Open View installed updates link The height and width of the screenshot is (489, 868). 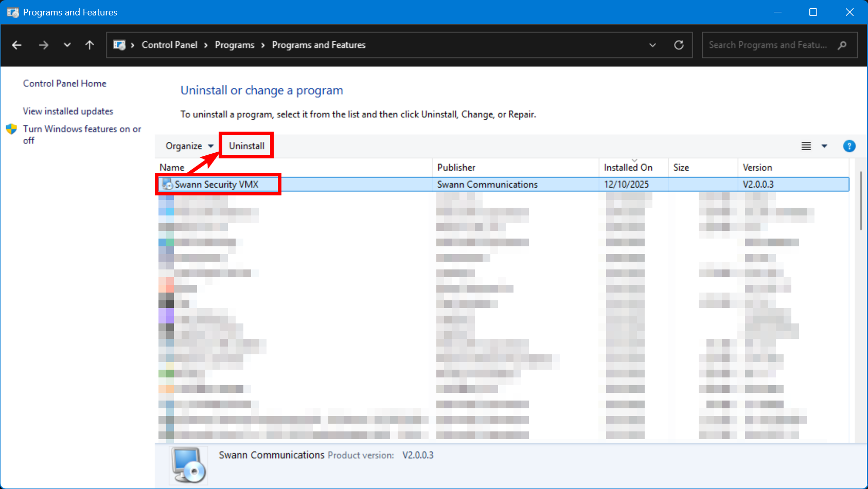68,111
